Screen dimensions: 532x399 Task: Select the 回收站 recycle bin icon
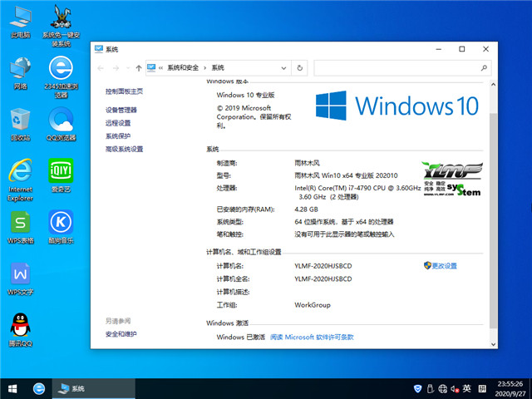20,125
